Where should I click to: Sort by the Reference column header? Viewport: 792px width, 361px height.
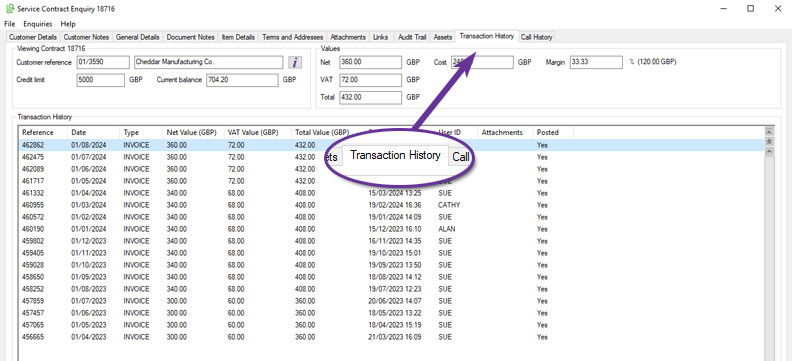point(43,132)
